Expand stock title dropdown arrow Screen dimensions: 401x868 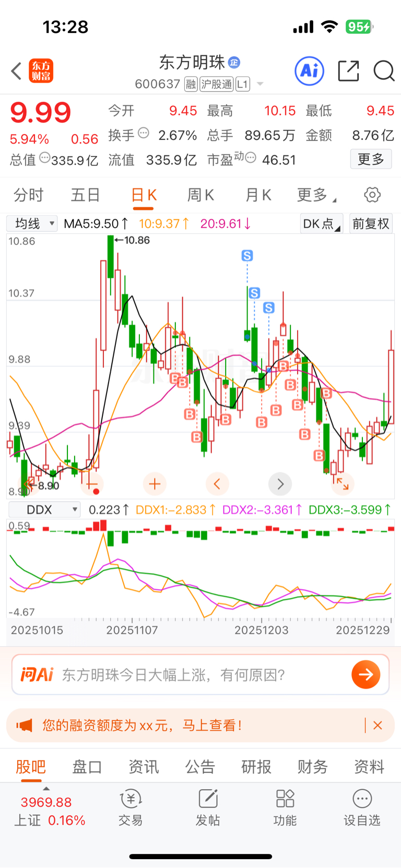(x=260, y=84)
